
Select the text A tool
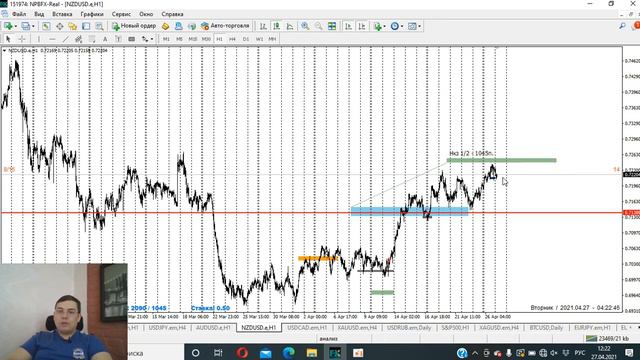[x=105, y=39]
